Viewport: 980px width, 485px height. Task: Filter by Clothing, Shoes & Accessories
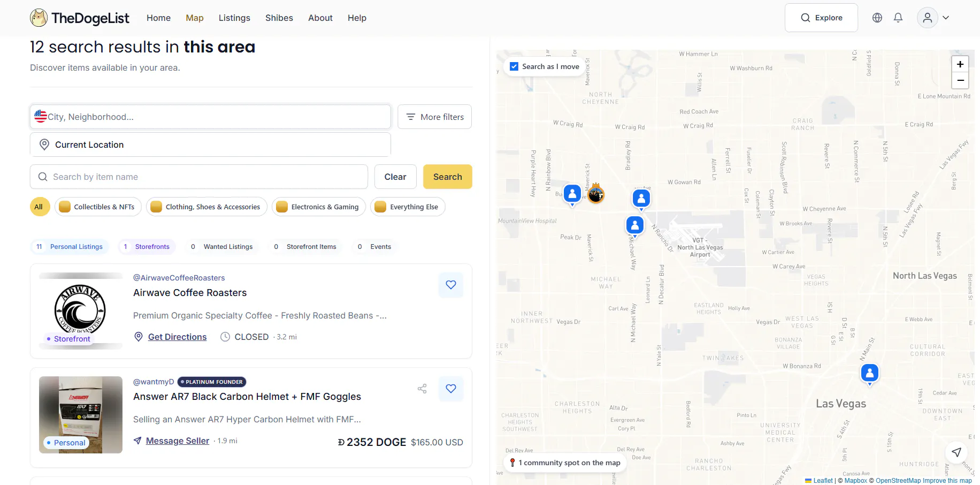[206, 207]
